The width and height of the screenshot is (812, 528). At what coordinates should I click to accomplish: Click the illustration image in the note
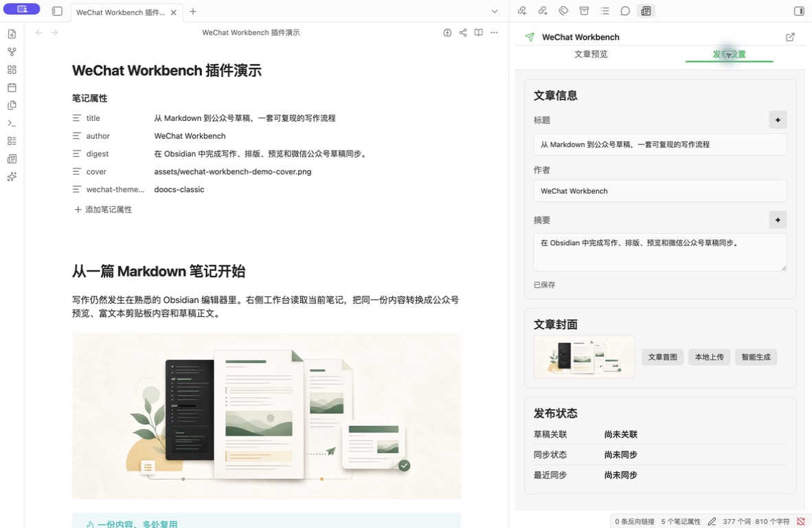tap(266, 416)
